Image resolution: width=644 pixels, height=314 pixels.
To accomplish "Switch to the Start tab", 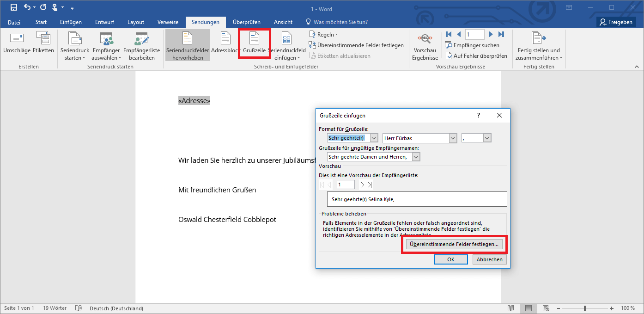I will (x=41, y=22).
